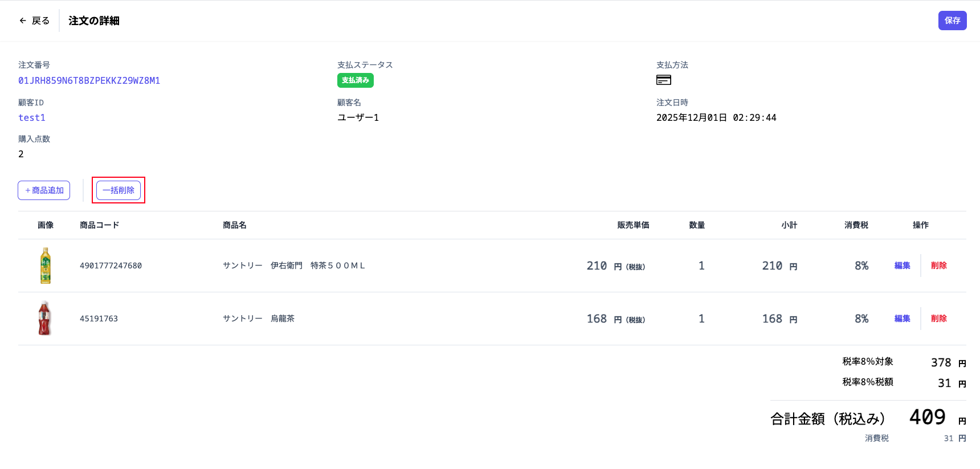Image resolution: width=980 pixels, height=469 pixels.
Task: Delete the 伊右衛門 特茶 row with 削除
Action: (x=938, y=266)
